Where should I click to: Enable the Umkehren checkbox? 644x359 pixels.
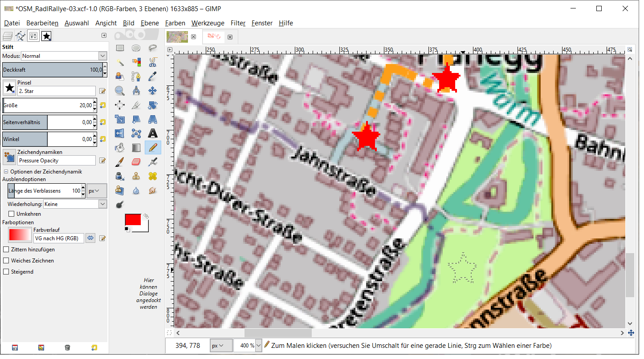pos(12,214)
